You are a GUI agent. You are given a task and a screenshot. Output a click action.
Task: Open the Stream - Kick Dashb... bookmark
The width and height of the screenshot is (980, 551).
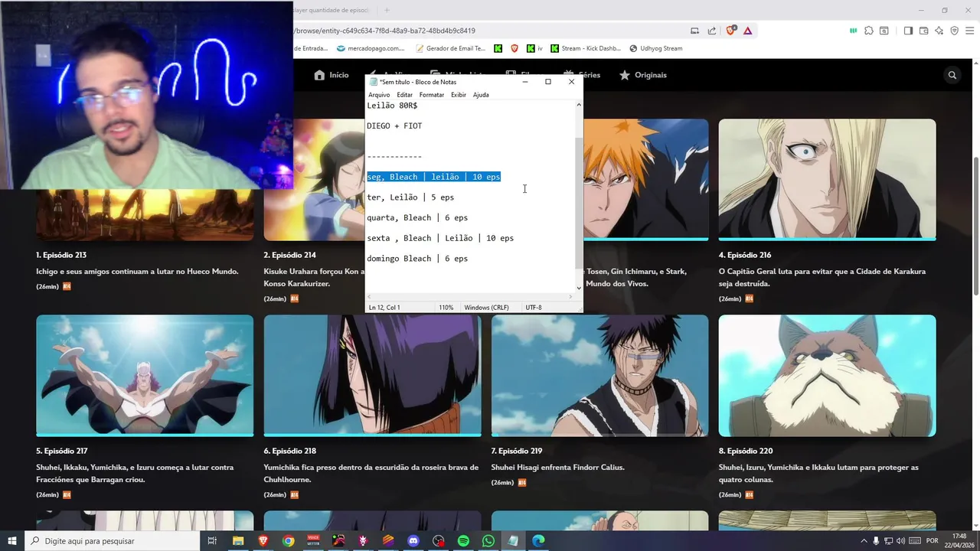point(585,48)
